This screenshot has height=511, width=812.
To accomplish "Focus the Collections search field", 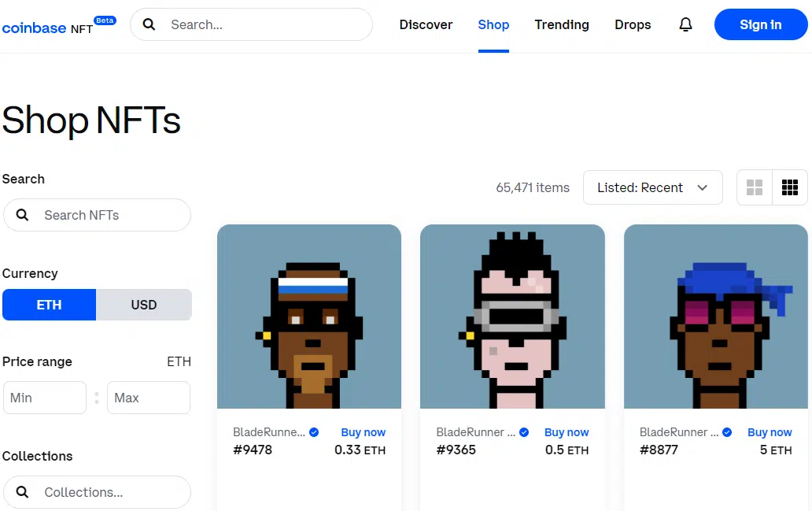I will [97, 492].
